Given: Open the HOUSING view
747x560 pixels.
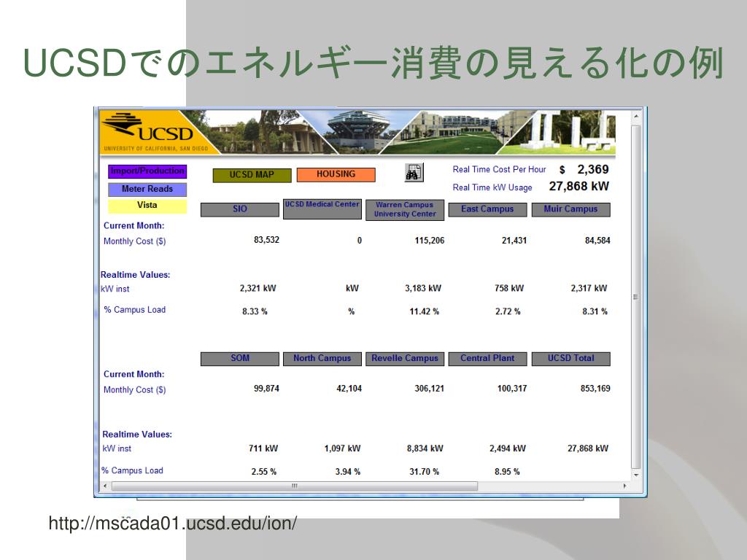Looking at the screenshot, I should tap(336, 174).
